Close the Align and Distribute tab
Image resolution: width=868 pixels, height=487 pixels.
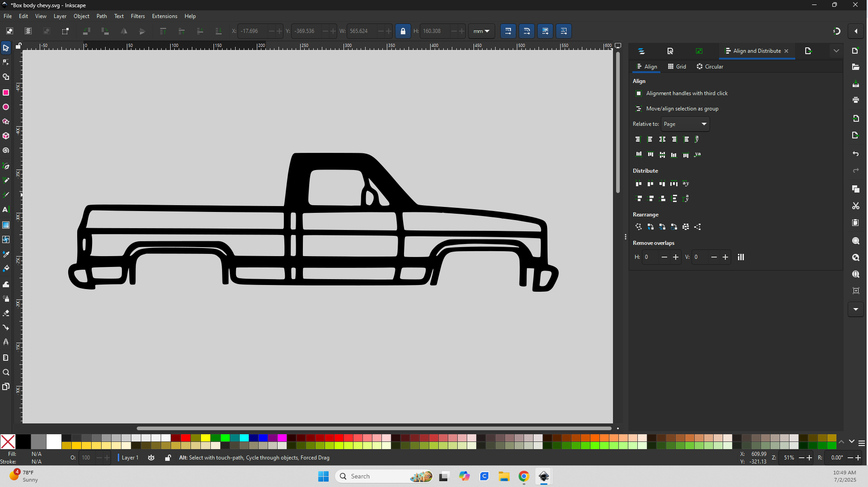click(786, 51)
